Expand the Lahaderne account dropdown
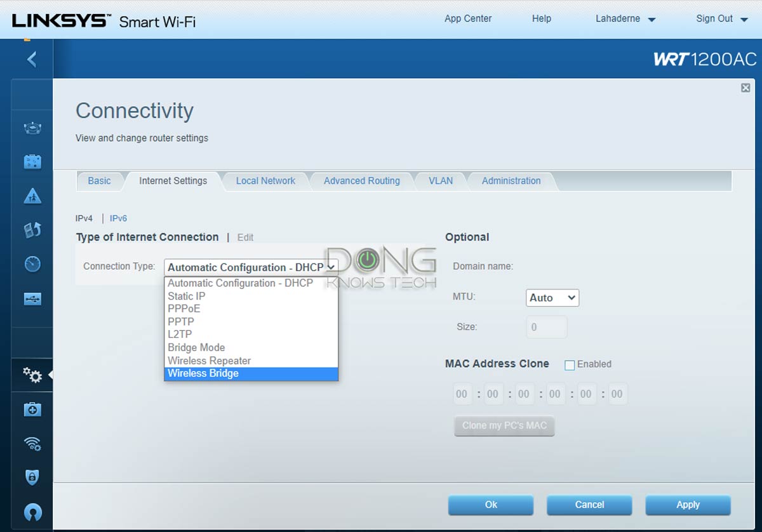Image resolution: width=762 pixels, height=532 pixels. coord(625,19)
